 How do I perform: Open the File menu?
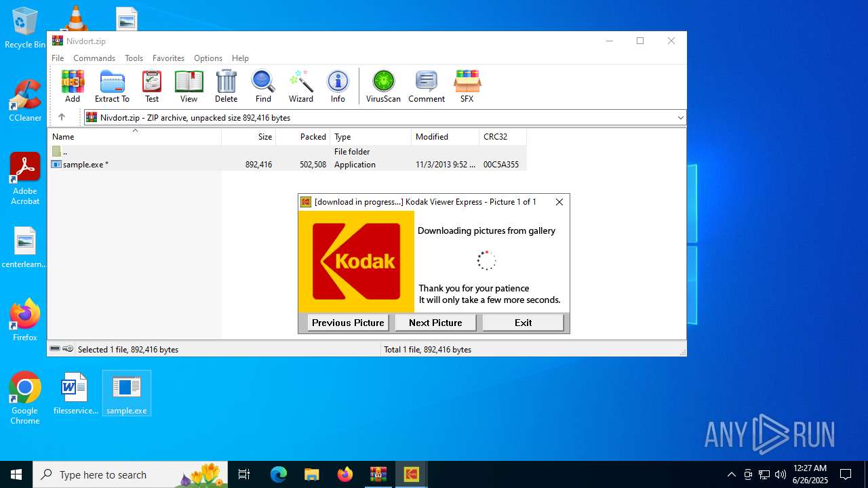click(x=58, y=58)
